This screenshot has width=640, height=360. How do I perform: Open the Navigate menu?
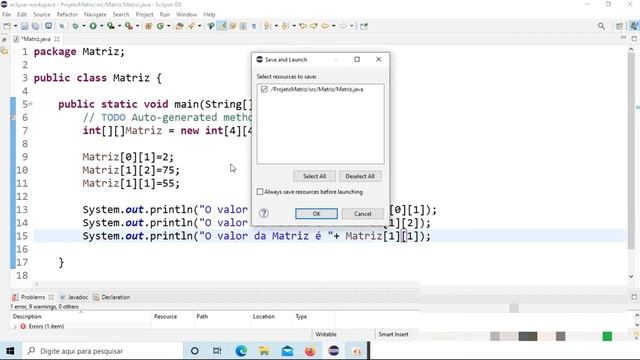pos(95,14)
